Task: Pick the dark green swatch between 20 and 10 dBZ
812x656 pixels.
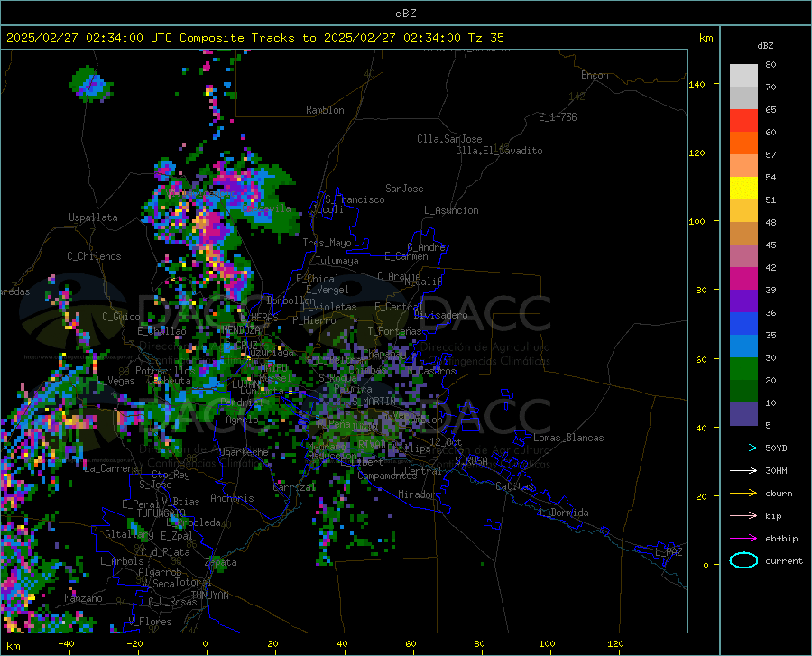Action: 743,392
